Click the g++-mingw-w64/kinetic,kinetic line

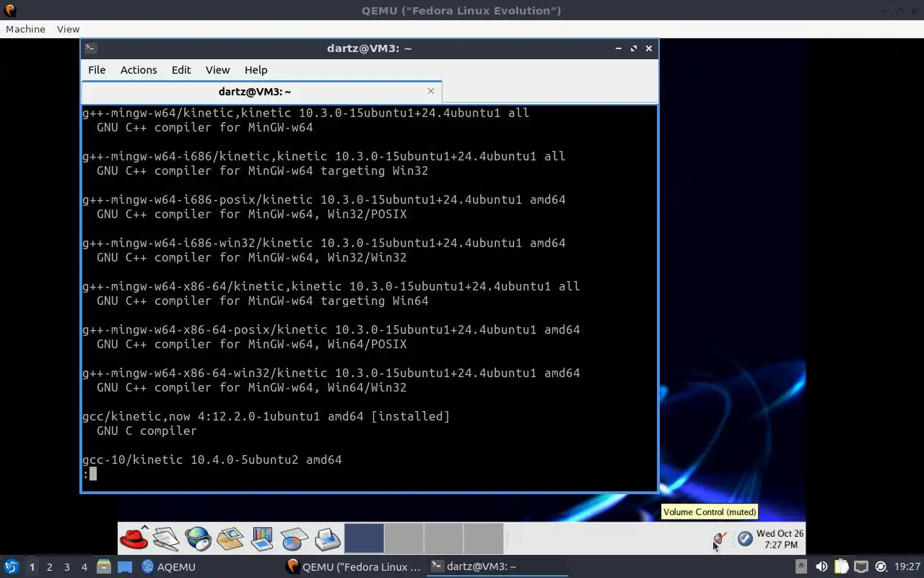tap(306, 113)
